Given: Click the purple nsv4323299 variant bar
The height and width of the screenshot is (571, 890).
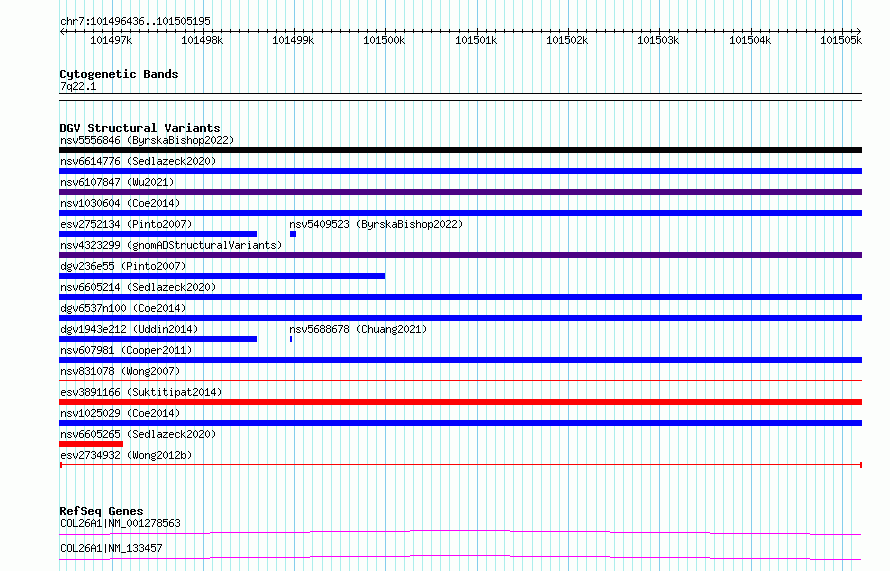Looking at the screenshot, I should [460, 255].
